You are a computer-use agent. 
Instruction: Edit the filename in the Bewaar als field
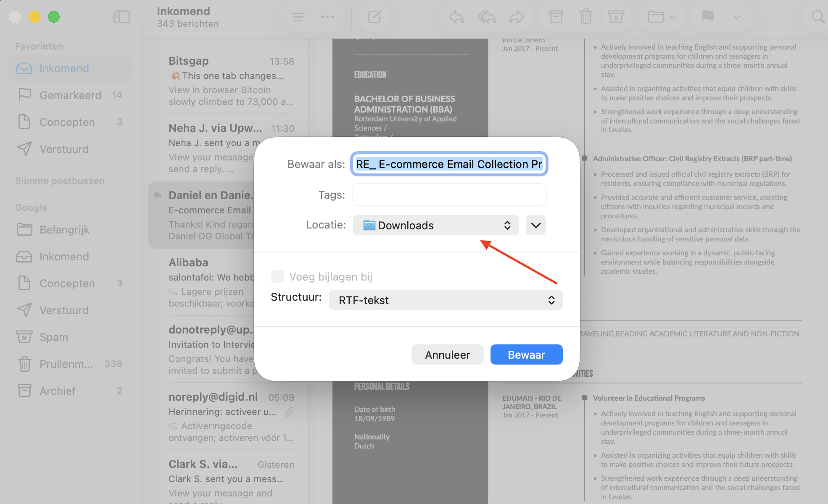point(448,164)
